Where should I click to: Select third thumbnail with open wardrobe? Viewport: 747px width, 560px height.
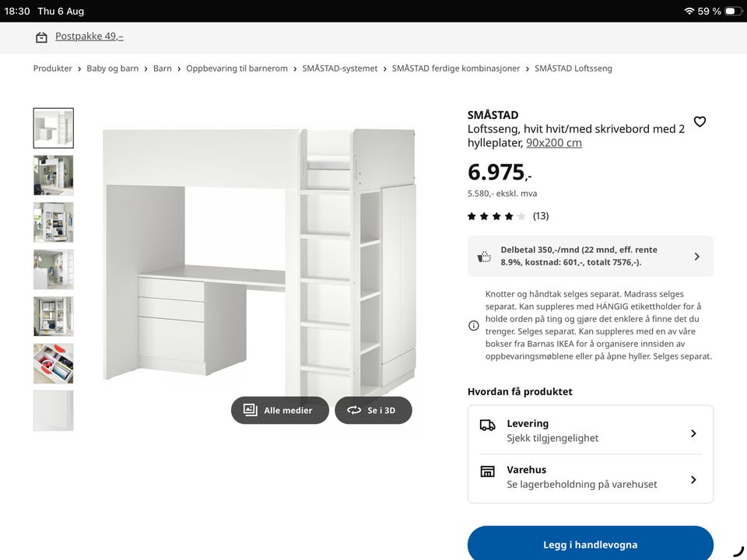click(54, 222)
